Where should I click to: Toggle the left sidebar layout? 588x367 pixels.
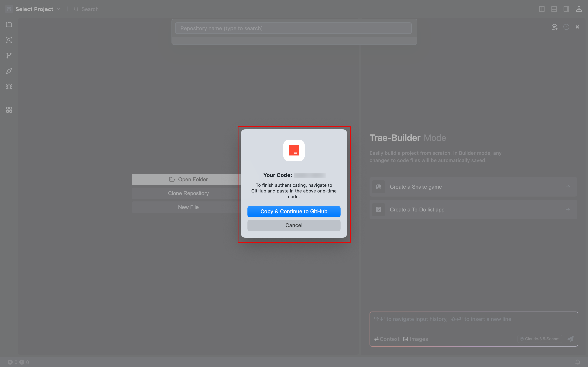point(542,9)
